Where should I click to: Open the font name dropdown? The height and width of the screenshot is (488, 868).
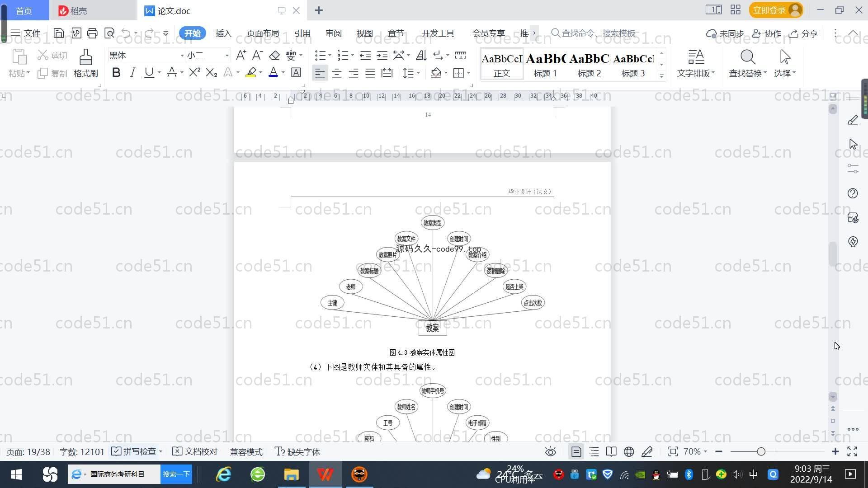pyautogui.click(x=182, y=56)
